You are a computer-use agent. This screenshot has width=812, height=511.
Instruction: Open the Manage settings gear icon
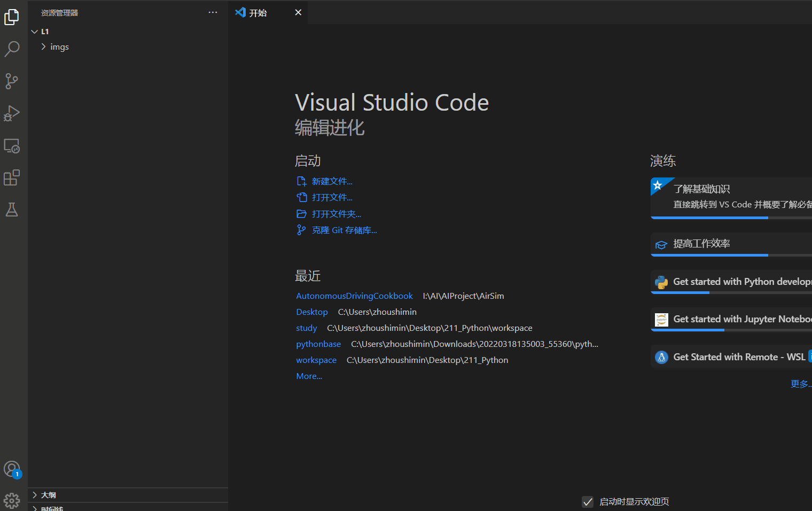coord(12,501)
